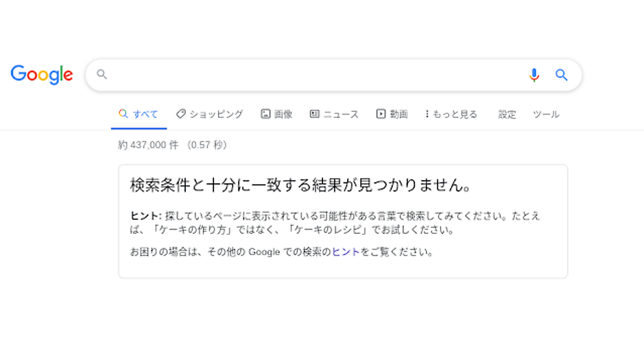Click the ショッピング tag icon
Image resolution: width=644 pixels, height=338 pixels.
(x=181, y=114)
